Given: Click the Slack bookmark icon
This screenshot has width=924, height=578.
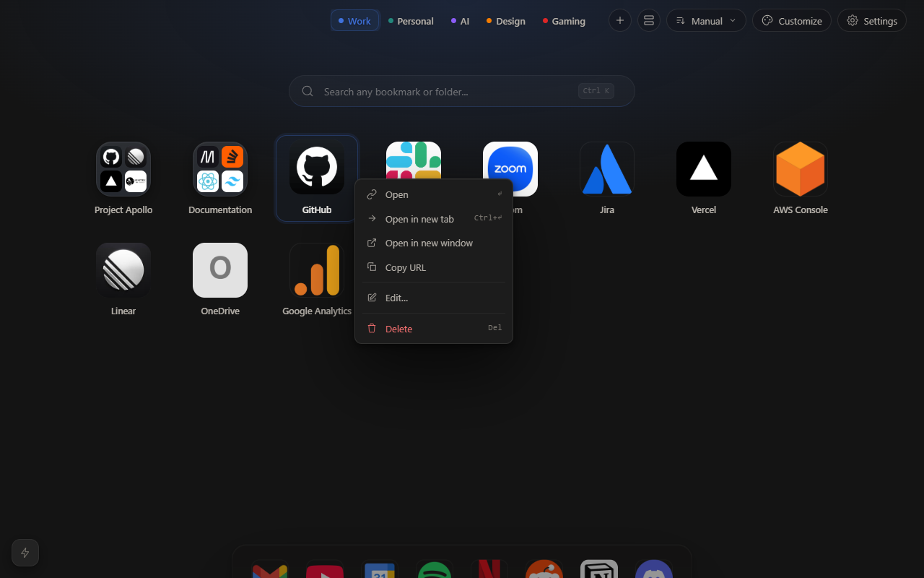Looking at the screenshot, I should tap(414, 160).
